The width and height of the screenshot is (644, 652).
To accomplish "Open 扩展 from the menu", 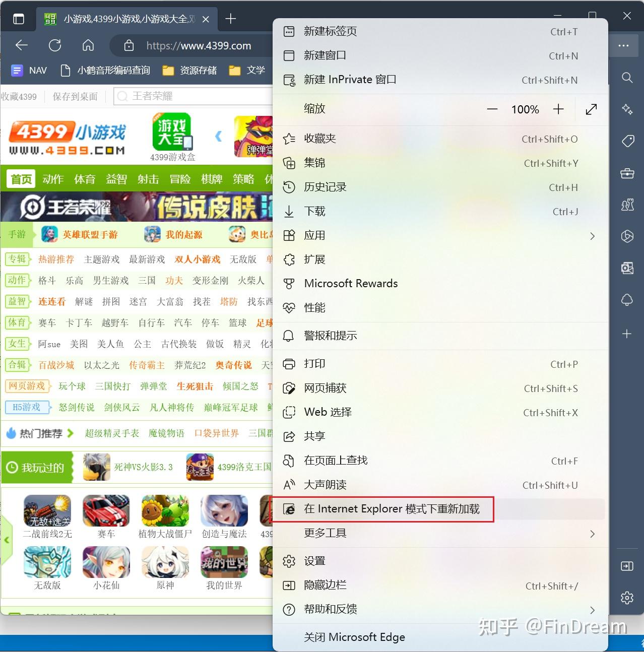I will click(x=440, y=259).
